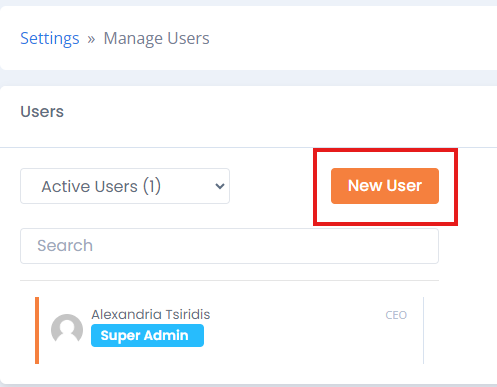Click Alexandria Tsiridis's avatar icon

click(x=67, y=329)
